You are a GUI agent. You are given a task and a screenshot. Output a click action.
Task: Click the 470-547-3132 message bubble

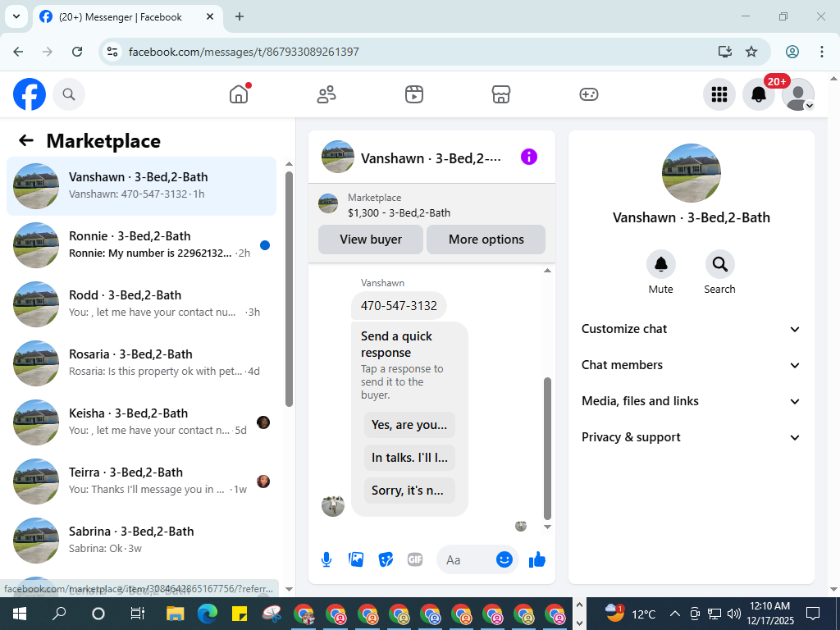[x=399, y=305]
